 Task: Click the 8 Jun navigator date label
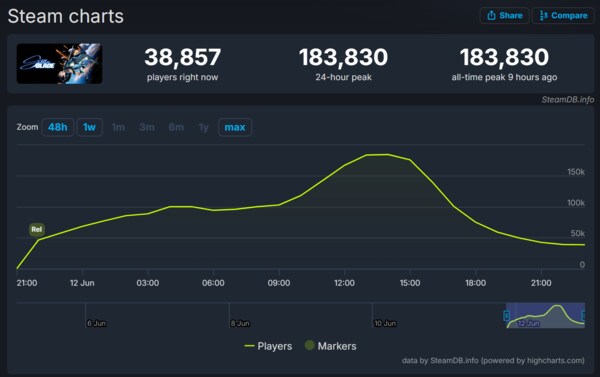click(x=240, y=323)
